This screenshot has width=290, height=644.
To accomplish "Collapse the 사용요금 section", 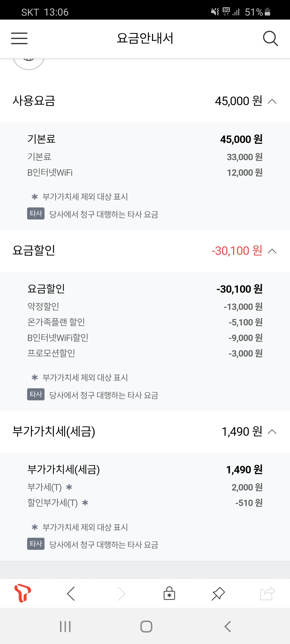I will coord(272,101).
